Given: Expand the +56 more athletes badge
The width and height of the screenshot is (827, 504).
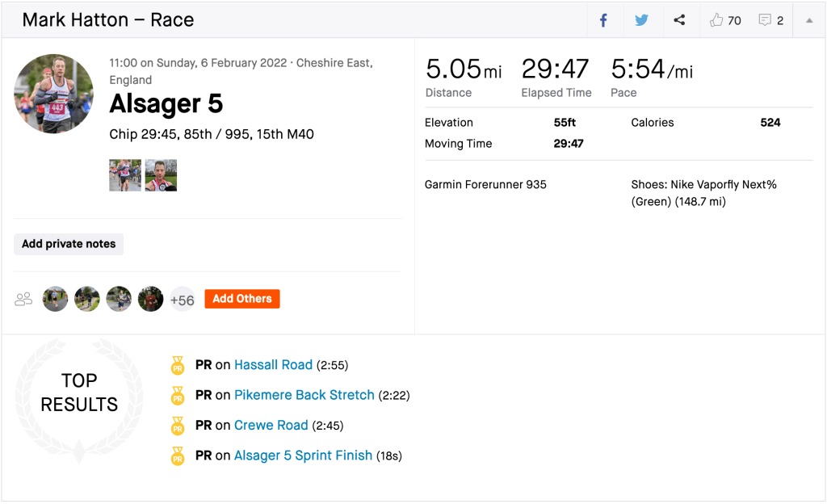Looking at the screenshot, I should tap(182, 300).
